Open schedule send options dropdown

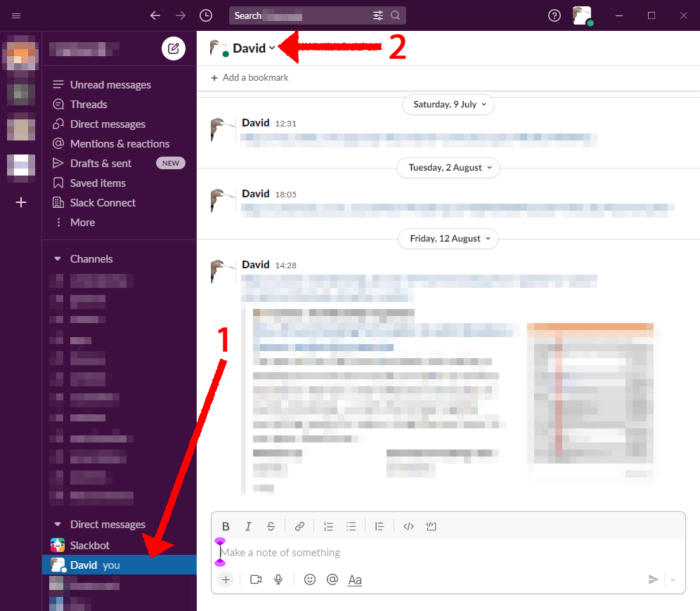click(673, 580)
